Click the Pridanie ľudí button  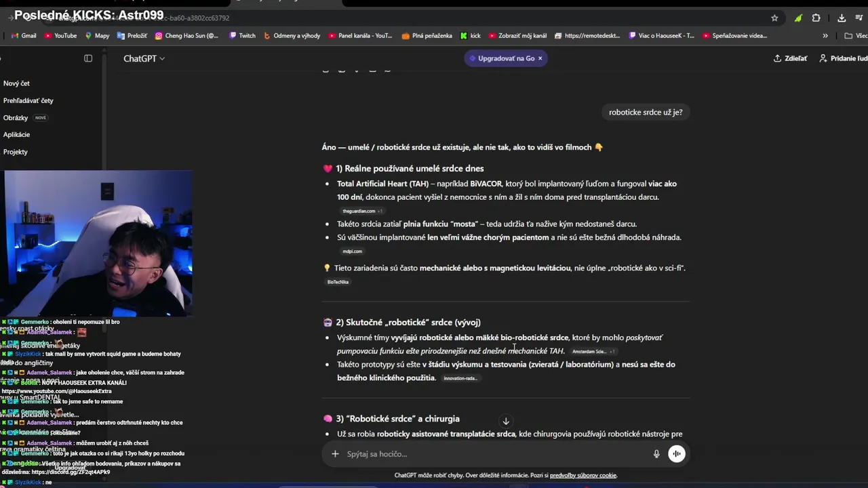843,58
